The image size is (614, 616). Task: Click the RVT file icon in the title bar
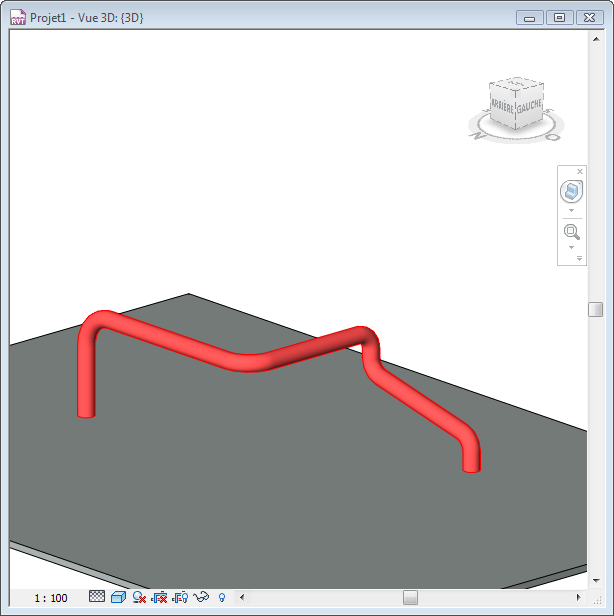18,18
